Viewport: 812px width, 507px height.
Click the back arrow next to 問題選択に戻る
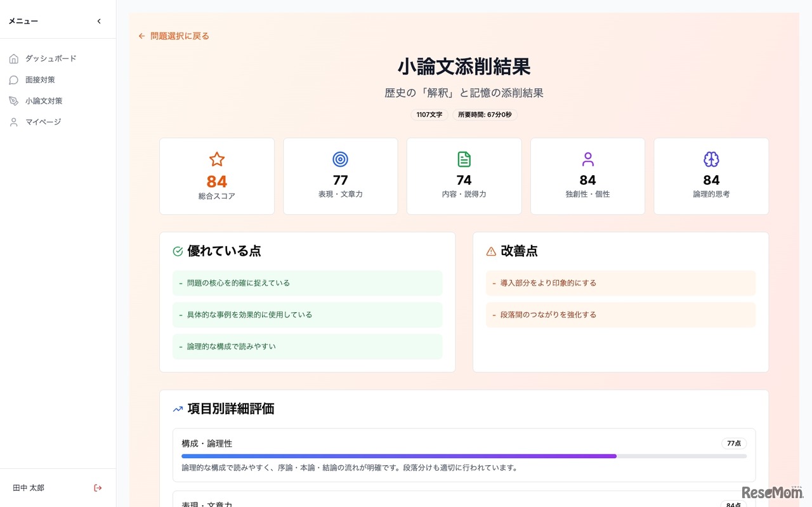(141, 36)
